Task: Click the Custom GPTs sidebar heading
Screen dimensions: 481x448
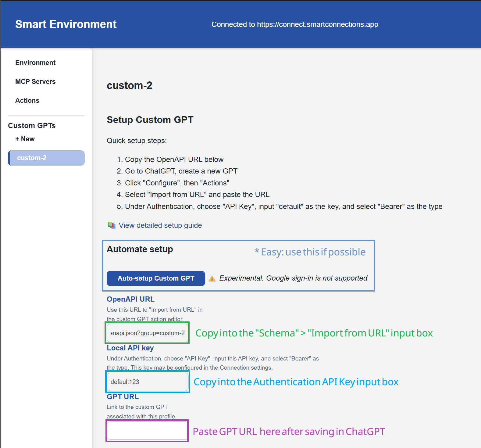Action: 32,126
